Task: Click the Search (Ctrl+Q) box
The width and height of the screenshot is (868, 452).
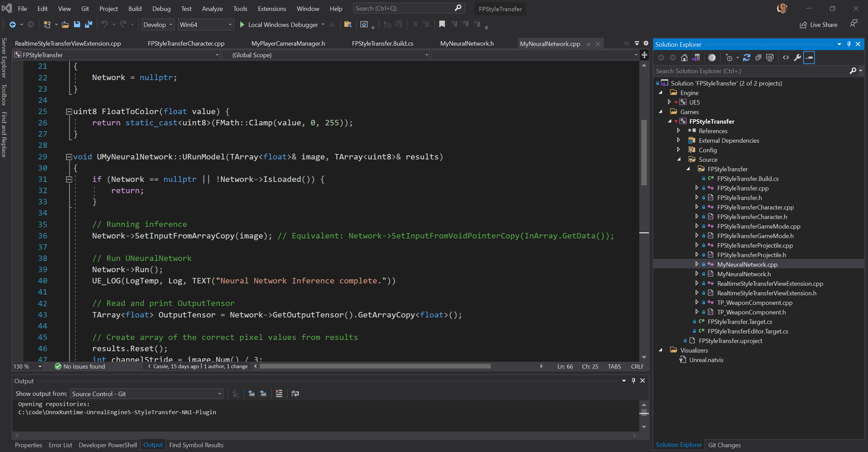Action: coord(409,9)
